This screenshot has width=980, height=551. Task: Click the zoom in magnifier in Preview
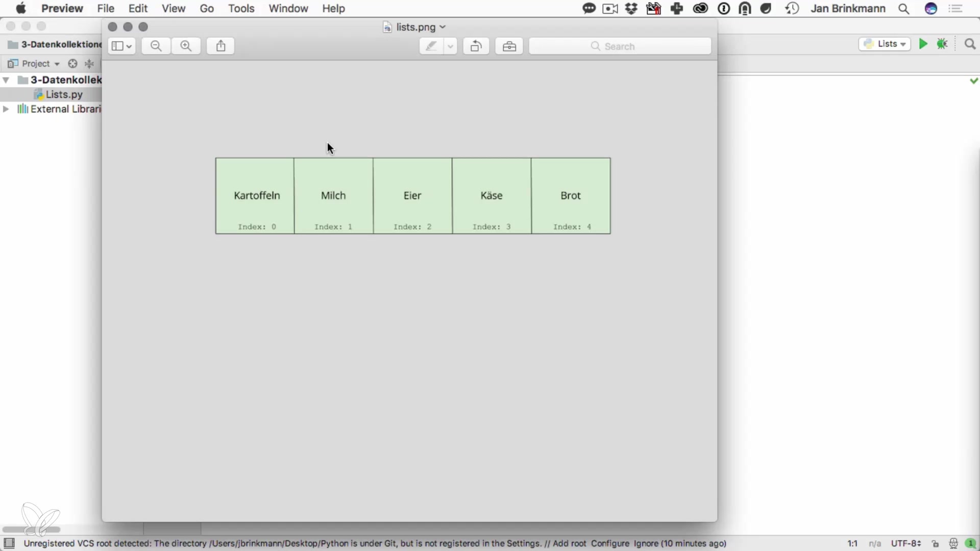tap(186, 46)
